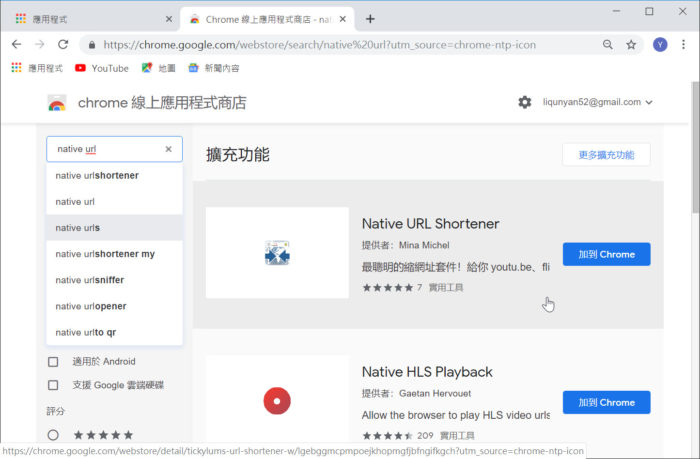Screen dimensions: 700x459
Task: Open the Maps bookmark
Action: pos(158,68)
